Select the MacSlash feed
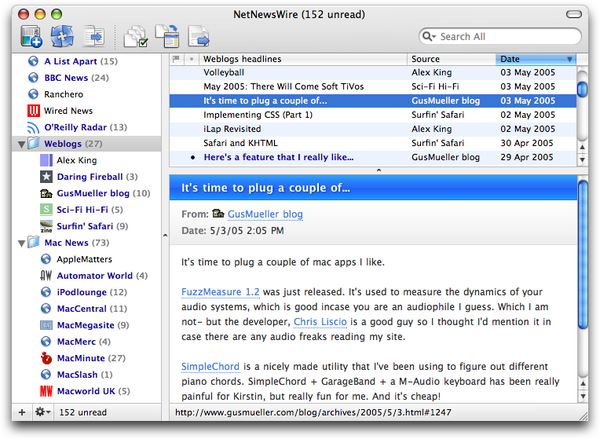Image resolution: width=600 pixels, height=439 pixels. (85, 374)
